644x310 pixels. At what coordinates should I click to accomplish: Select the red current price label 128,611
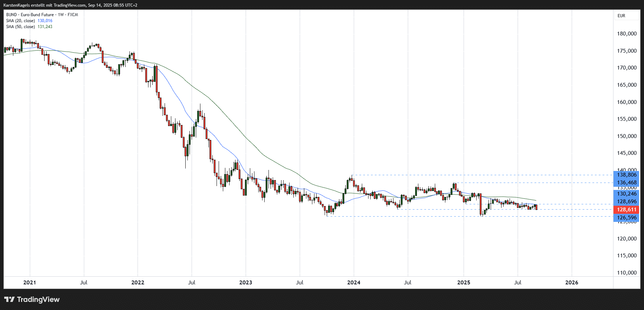tap(626, 210)
